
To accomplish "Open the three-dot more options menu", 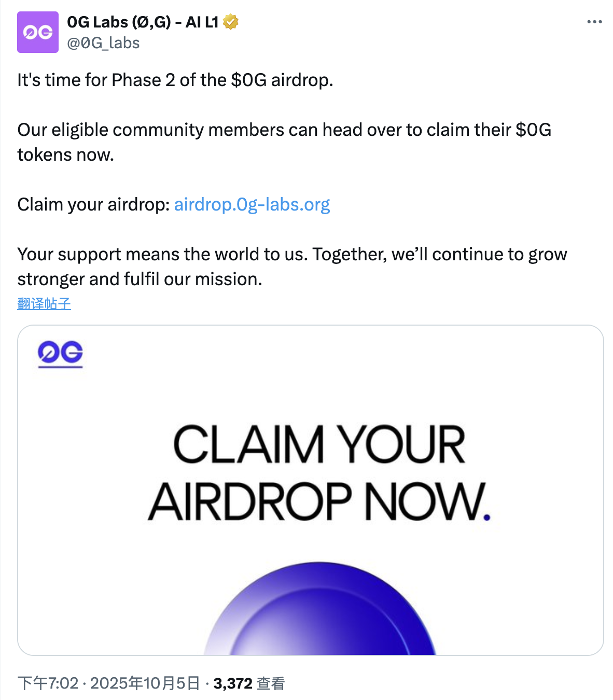I will [x=594, y=22].
